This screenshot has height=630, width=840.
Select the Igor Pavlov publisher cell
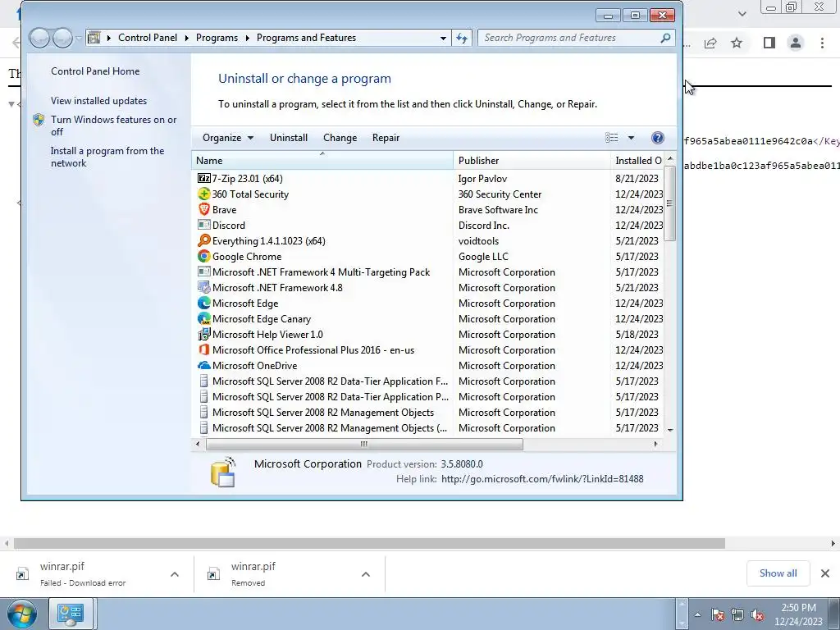coord(482,178)
